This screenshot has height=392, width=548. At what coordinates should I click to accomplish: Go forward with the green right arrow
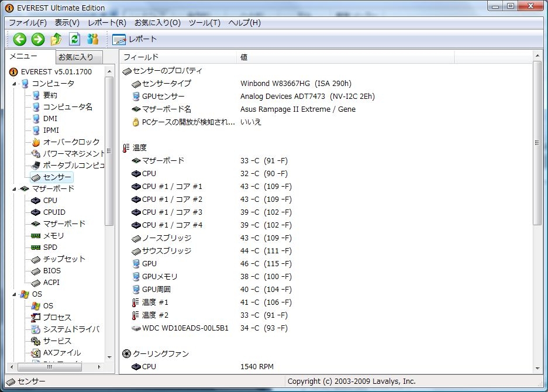click(38, 39)
